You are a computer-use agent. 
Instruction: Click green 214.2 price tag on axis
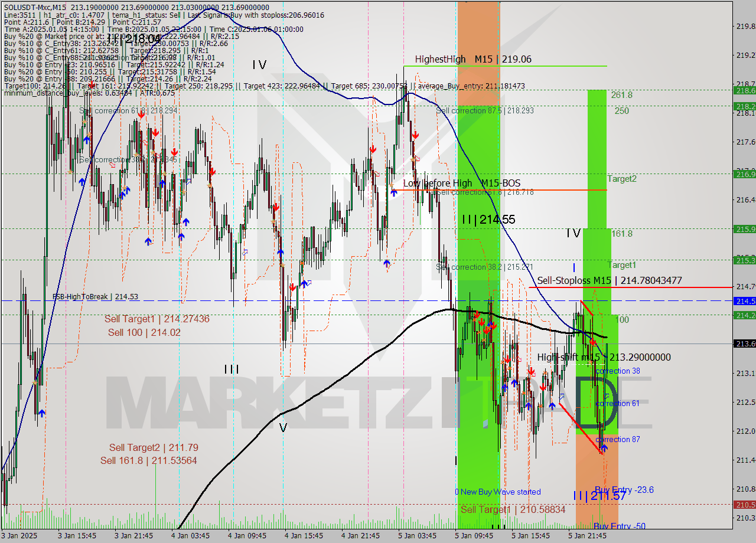(x=744, y=315)
